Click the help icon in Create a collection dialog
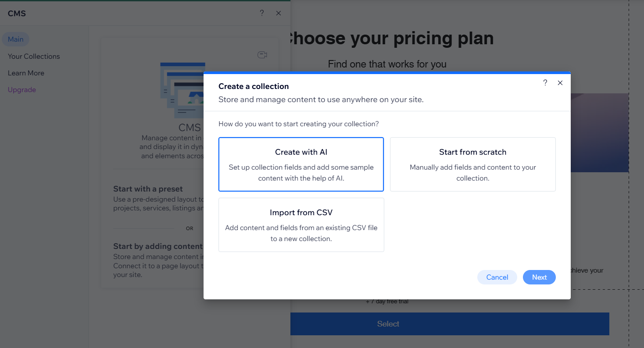The height and width of the screenshot is (348, 644). click(x=545, y=83)
